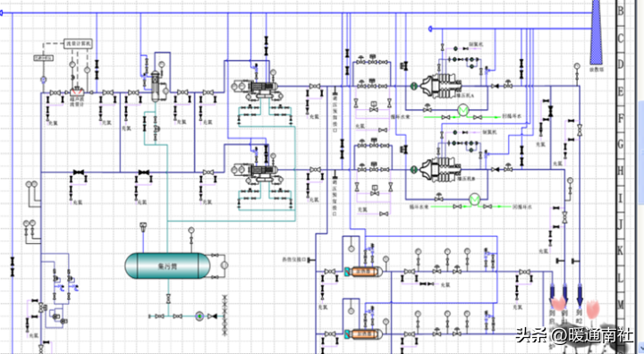The width and height of the screenshot is (644, 354).
Task: Click row label C on right ruler
Action: (621, 38)
